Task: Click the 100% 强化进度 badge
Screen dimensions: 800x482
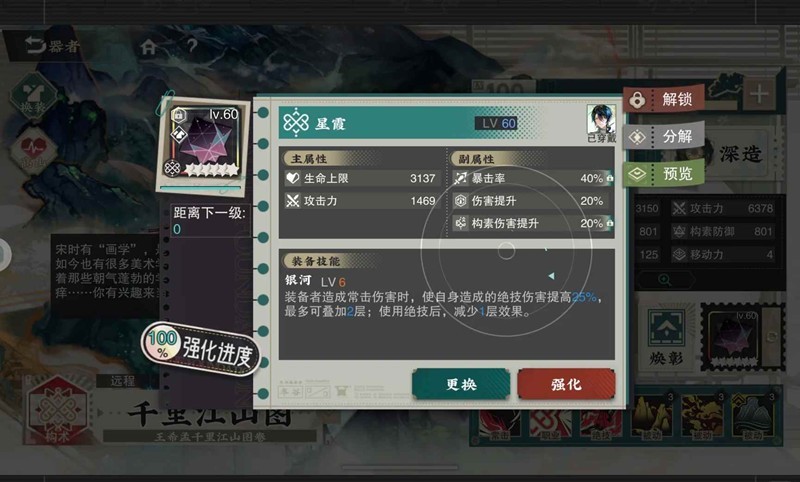Action: click(x=201, y=349)
